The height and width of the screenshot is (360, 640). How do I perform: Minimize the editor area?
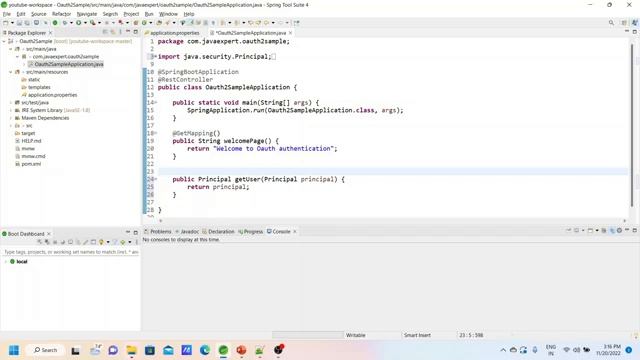pos(627,31)
